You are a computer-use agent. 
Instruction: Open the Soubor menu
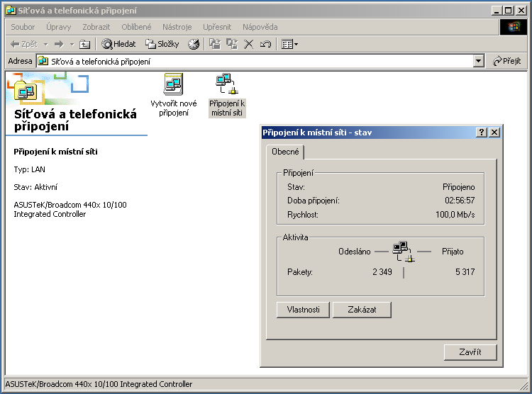23,27
